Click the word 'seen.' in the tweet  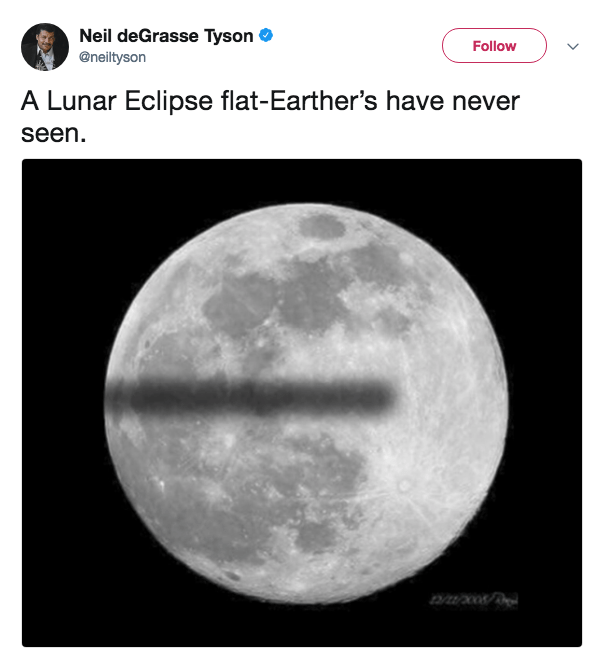pos(54,131)
